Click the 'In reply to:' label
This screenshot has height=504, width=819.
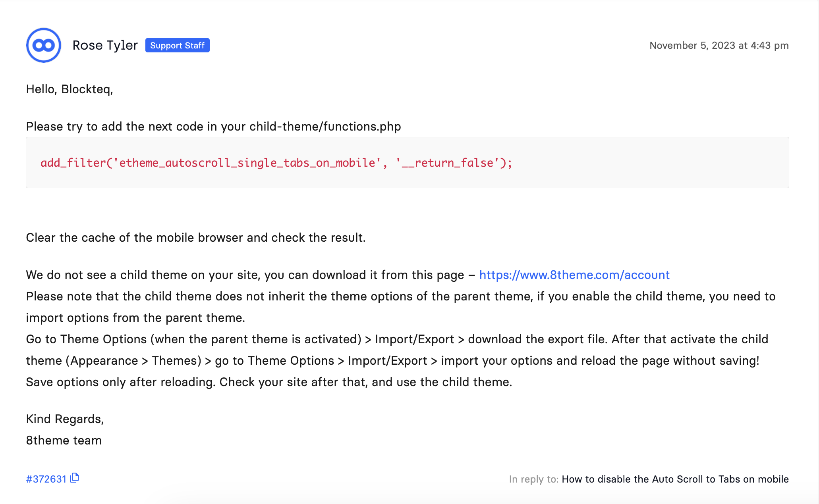pos(533,479)
